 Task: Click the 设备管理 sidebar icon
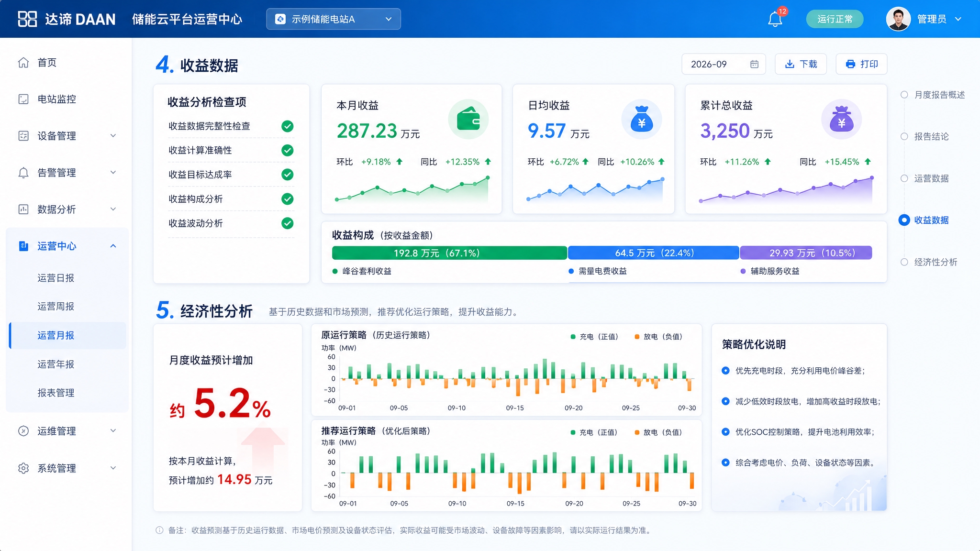tap(23, 136)
